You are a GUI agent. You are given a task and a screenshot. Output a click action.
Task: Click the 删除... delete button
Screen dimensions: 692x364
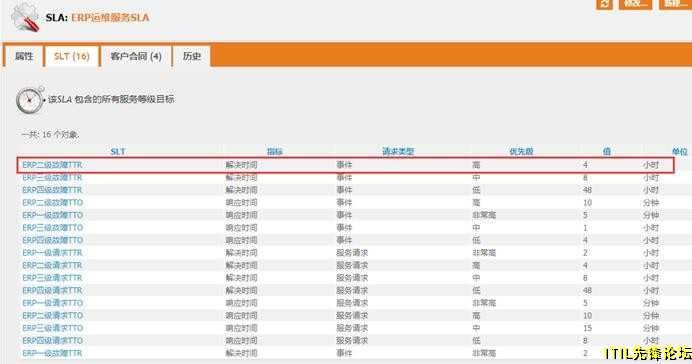(x=675, y=4)
